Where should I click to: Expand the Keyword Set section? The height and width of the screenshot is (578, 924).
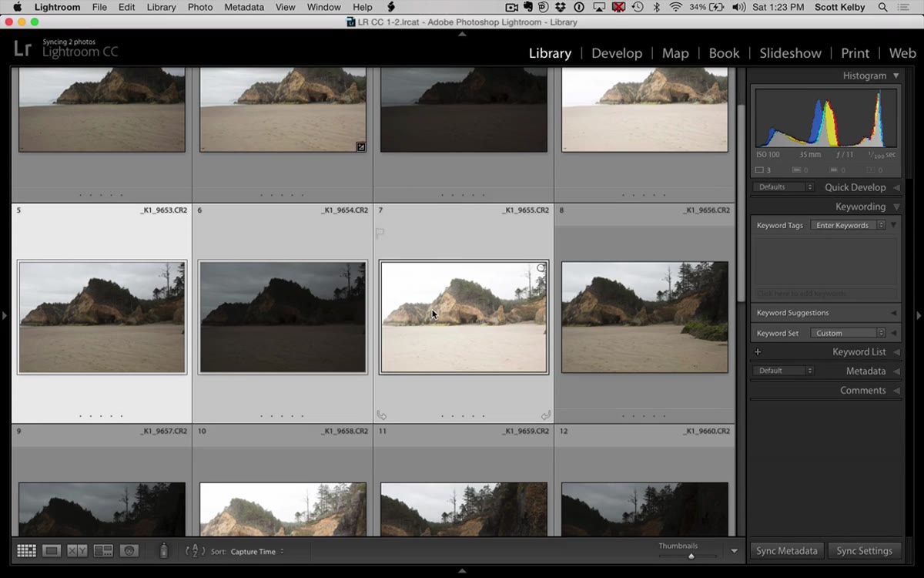(894, 333)
